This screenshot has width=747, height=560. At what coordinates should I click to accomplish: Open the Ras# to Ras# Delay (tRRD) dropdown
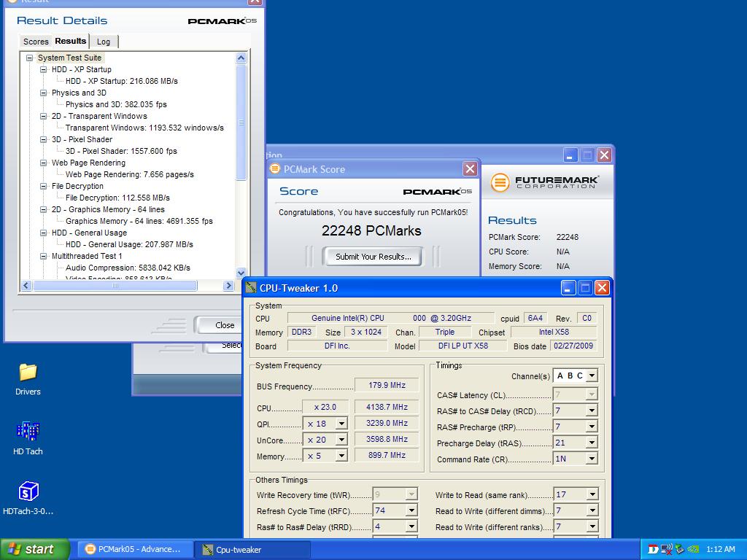(411, 526)
